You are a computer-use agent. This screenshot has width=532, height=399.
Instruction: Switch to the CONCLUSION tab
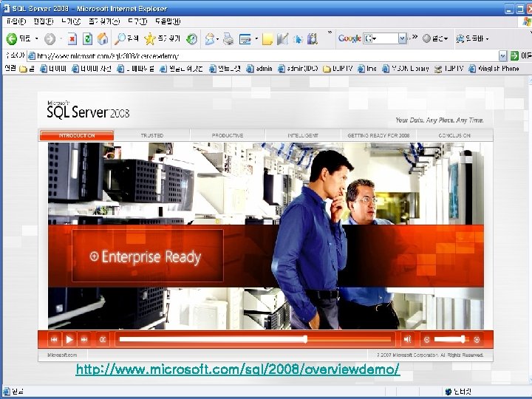point(454,135)
